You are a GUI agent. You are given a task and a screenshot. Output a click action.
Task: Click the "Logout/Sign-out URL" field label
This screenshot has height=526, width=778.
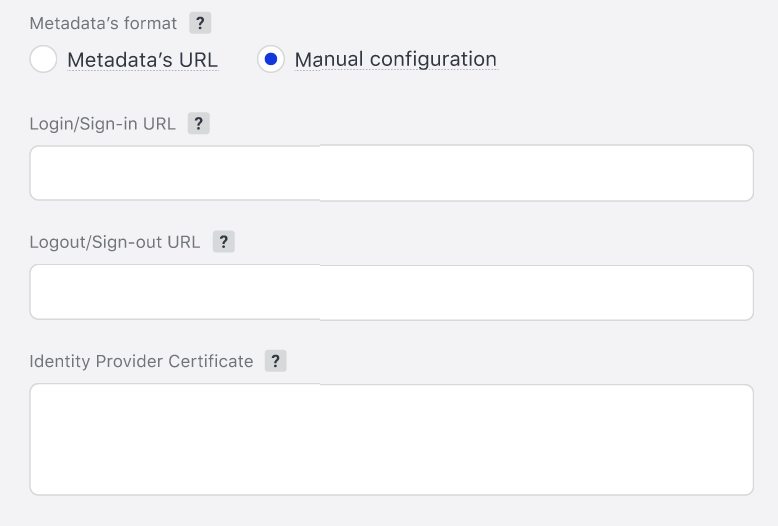pos(115,242)
